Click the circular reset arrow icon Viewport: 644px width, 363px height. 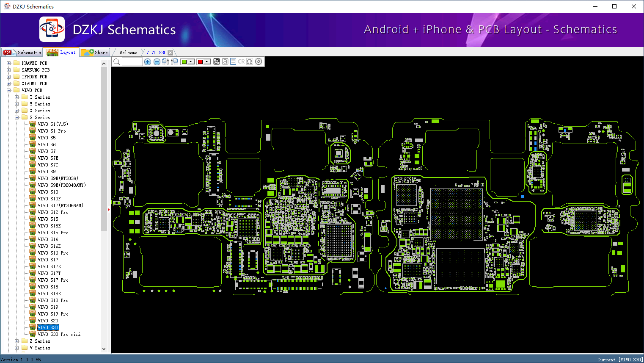[259, 61]
